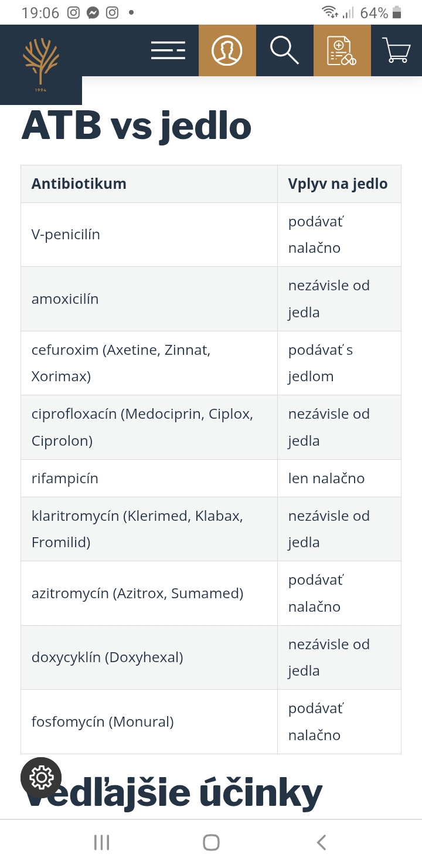This screenshot has height=868, width=422.
Task: Open the cookie settings gear button
Action: click(x=41, y=777)
